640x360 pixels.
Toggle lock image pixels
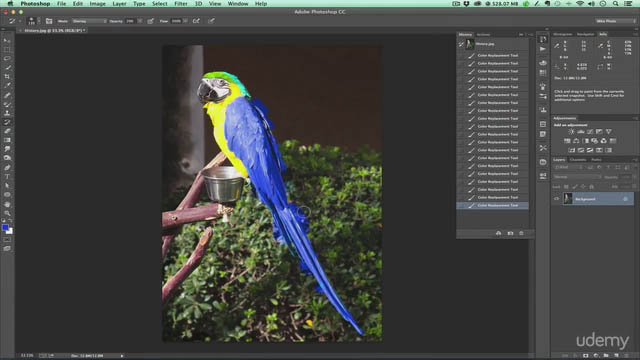(x=575, y=187)
